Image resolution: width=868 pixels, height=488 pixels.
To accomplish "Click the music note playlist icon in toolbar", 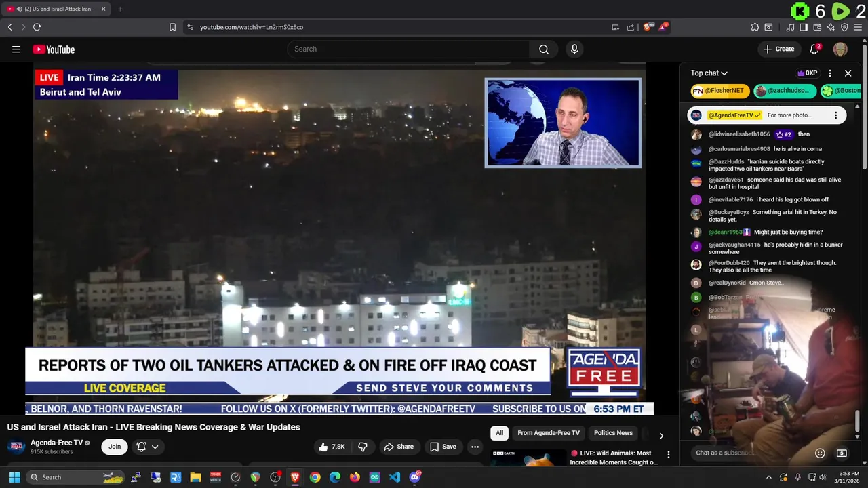I will pos(790,27).
